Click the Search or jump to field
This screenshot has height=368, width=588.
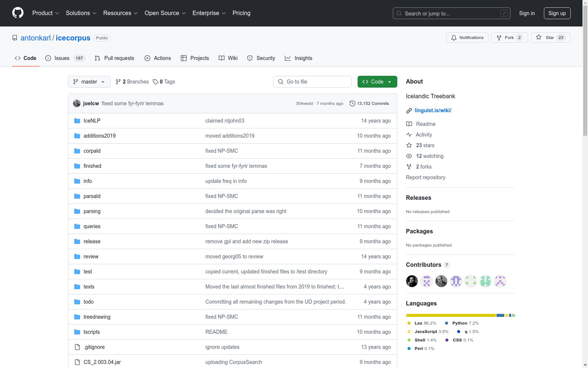coord(452,13)
